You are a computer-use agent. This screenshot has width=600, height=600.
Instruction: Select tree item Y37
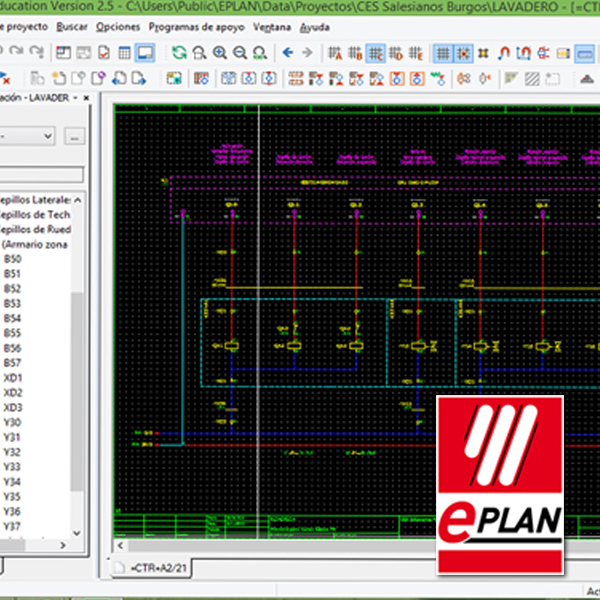pyautogui.click(x=12, y=527)
